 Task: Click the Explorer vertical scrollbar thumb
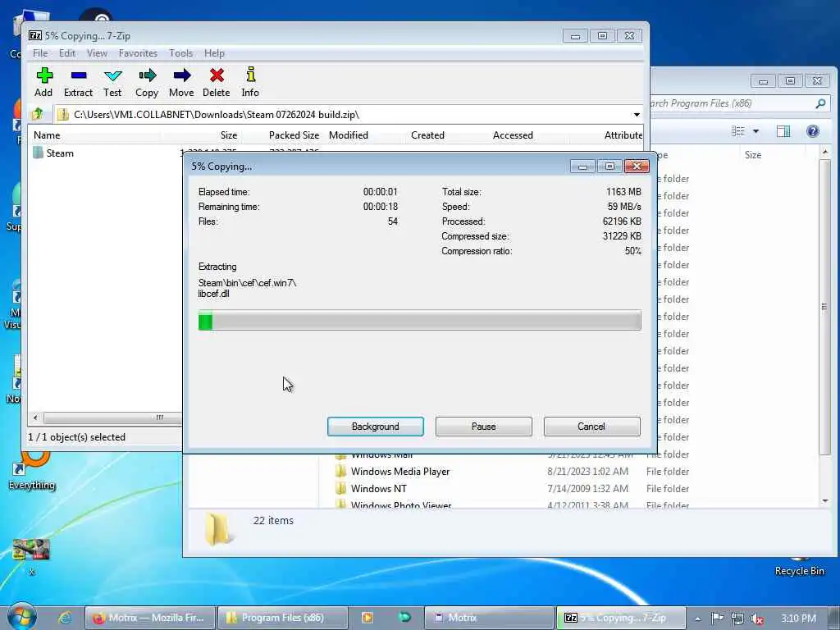825,307
